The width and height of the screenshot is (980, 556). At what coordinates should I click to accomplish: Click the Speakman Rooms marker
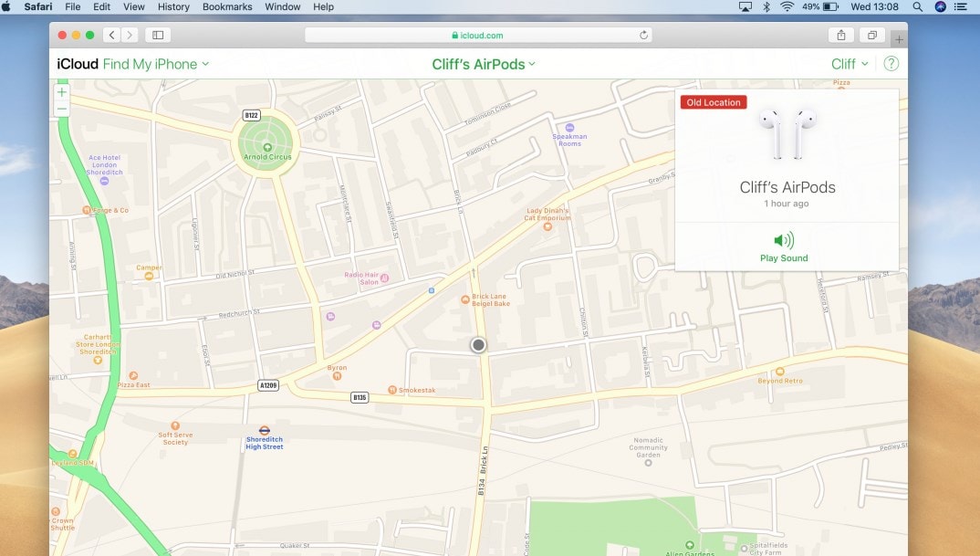pos(569,128)
